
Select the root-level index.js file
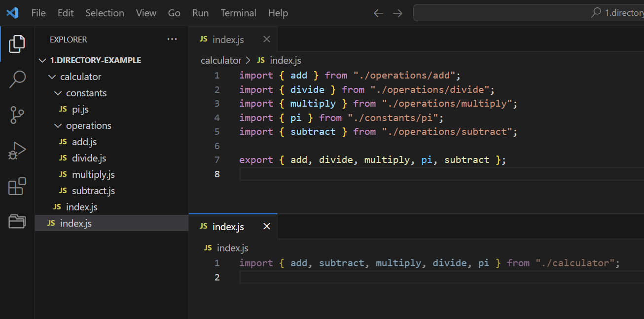click(x=111, y=223)
